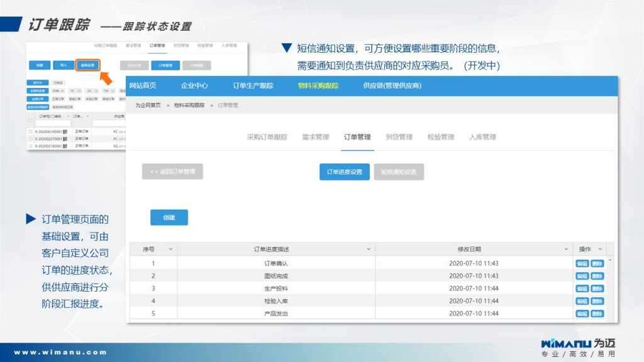Image resolution: width=644 pixels, height=362 pixels.
Task: Tick the checkbox for order 9-202006100001
Action: (x=30, y=131)
